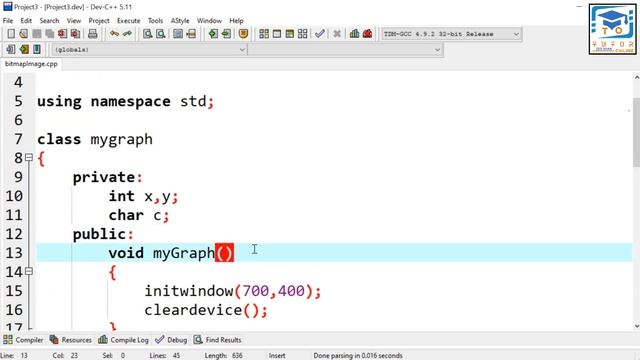Switch to the Compiler bottom tab
This screenshot has height=360, width=640.
point(23,340)
